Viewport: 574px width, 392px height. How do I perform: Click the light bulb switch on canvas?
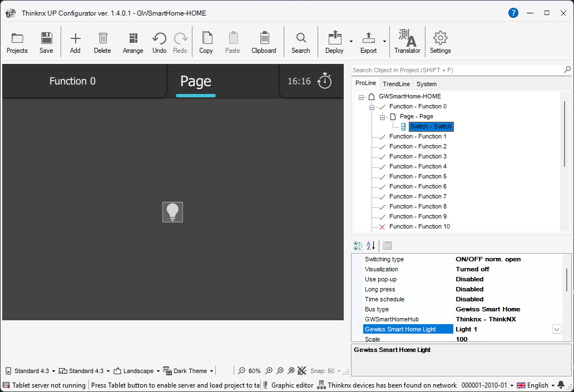coord(172,212)
